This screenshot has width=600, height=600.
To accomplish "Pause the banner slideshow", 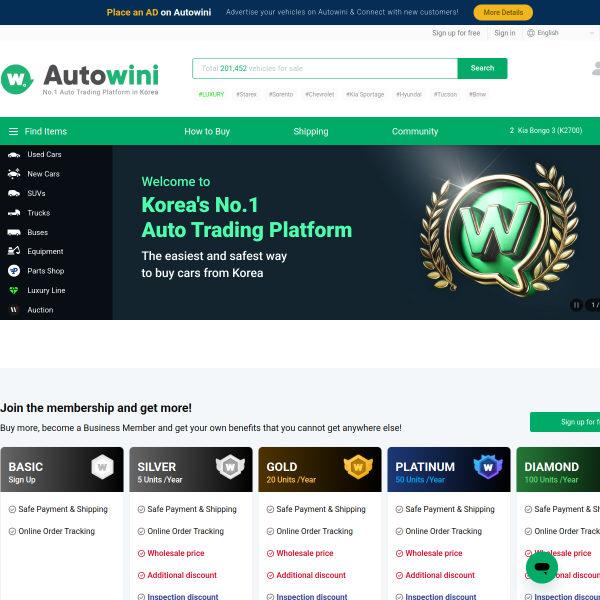I will [576, 305].
